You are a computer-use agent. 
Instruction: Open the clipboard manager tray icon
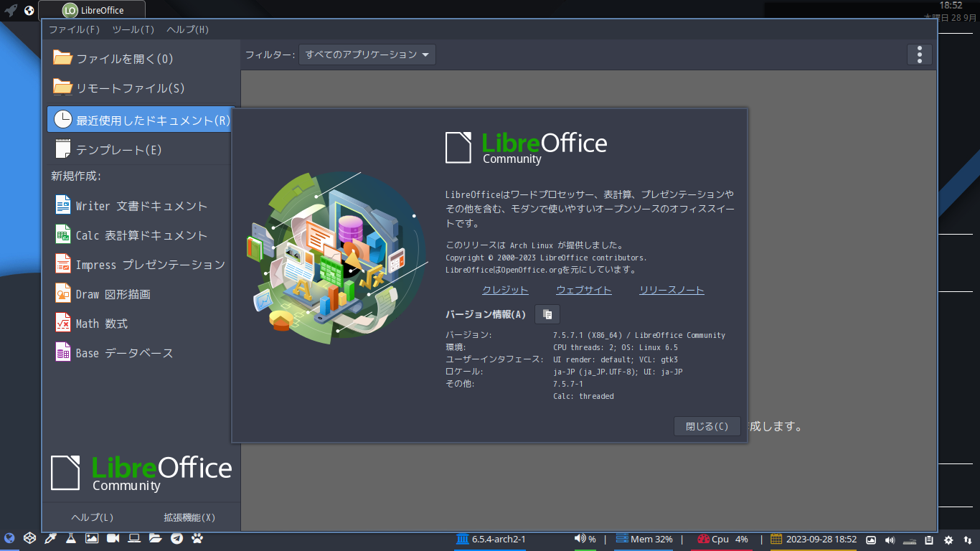click(929, 540)
